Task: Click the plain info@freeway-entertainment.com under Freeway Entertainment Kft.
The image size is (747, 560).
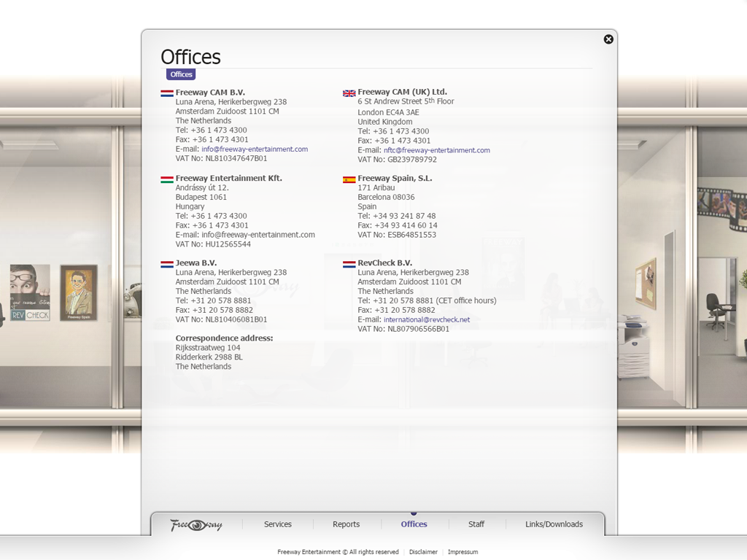Action: click(258, 235)
